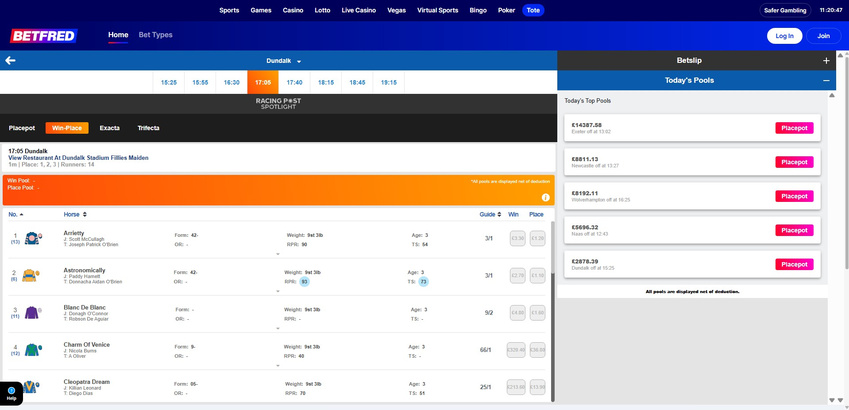Open the Help chat widget
Viewport: 849px width, 410px height.
click(x=11, y=394)
